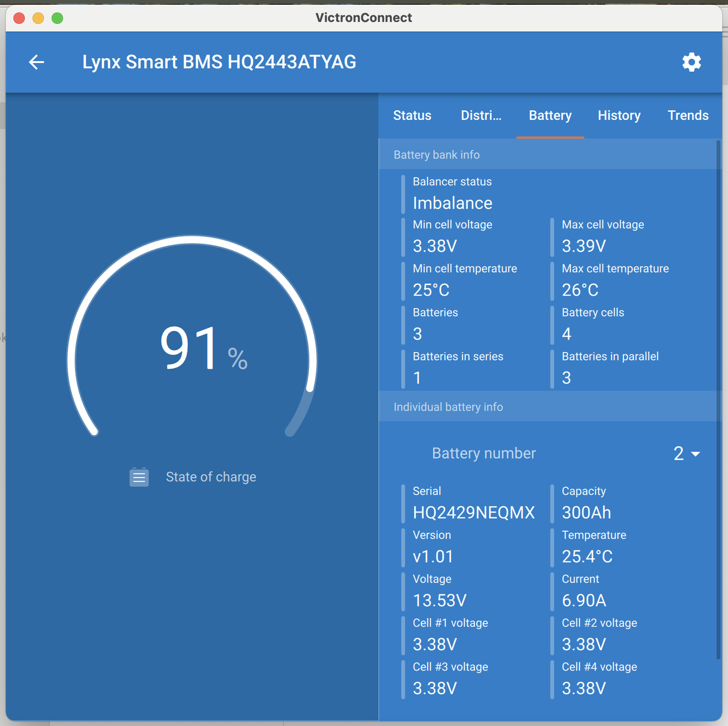Click Max cell voltage value 3.39V
Screen dimensions: 728x726
click(x=584, y=246)
